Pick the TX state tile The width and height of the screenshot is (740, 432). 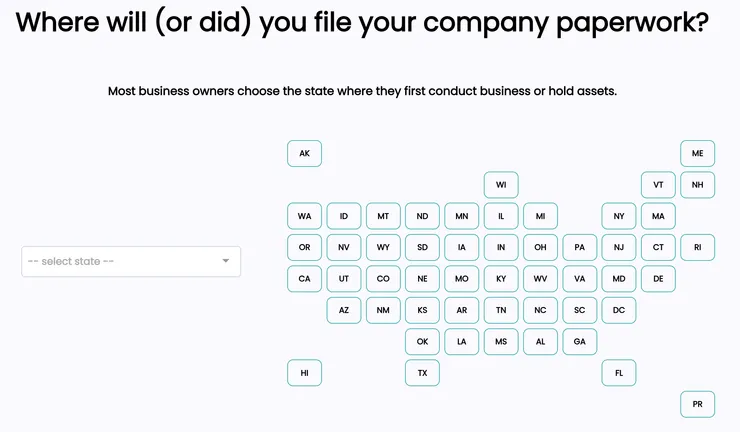[x=422, y=373]
